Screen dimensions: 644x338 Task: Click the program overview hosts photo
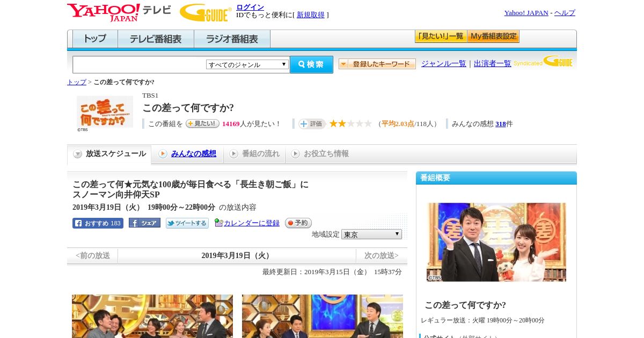(496, 242)
